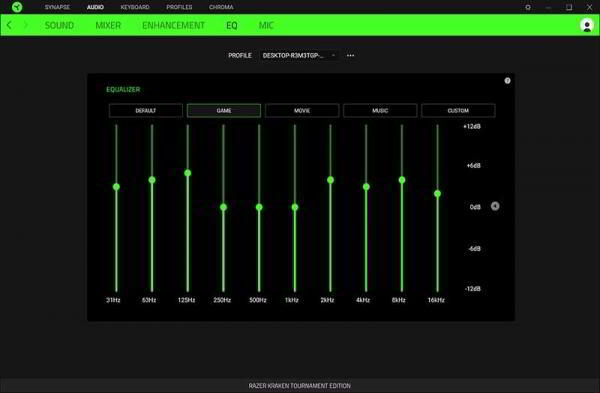Image resolution: width=600 pixels, height=393 pixels.
Task: Click the 63Hz slider handle
Action: [152, 180]
